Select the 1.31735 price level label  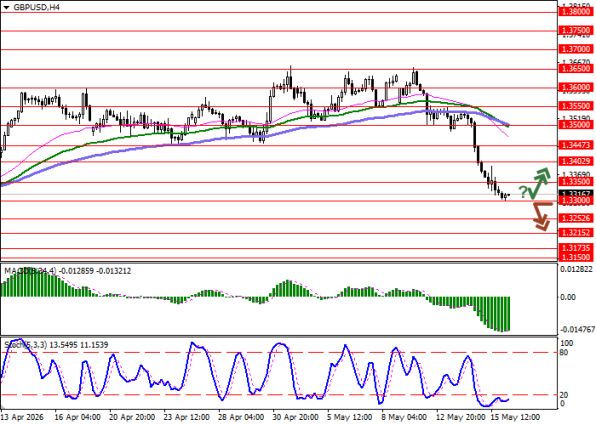[576, 248]
